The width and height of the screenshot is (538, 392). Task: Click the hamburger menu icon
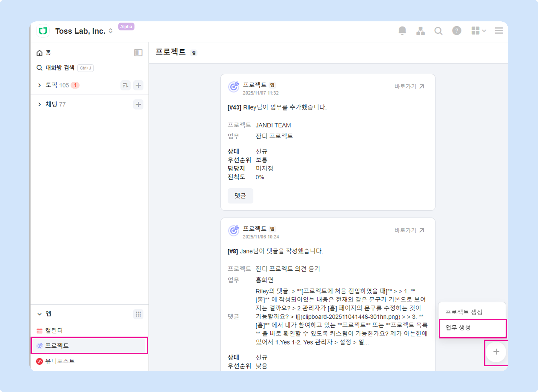(499, 31)
